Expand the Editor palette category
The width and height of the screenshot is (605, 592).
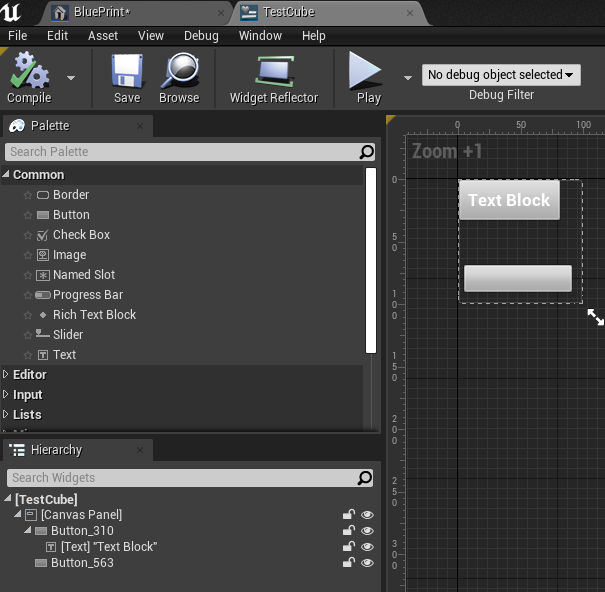(x=5, y=374)
